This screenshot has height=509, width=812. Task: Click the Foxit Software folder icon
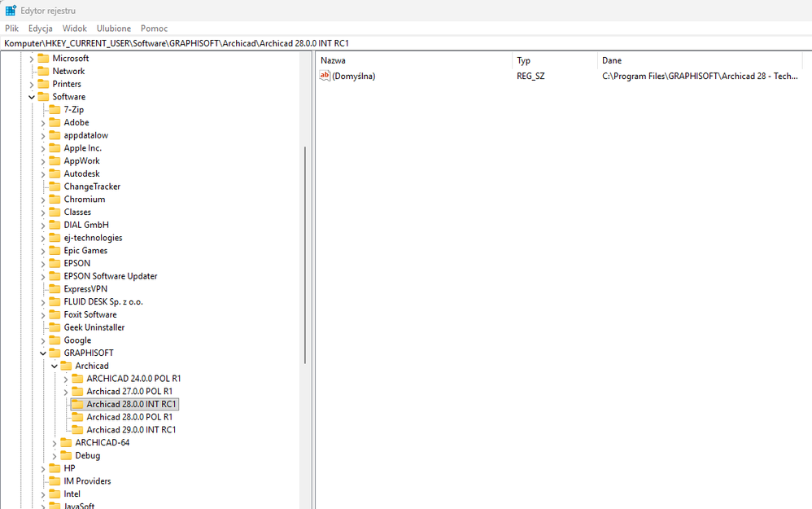pos(55,314)
